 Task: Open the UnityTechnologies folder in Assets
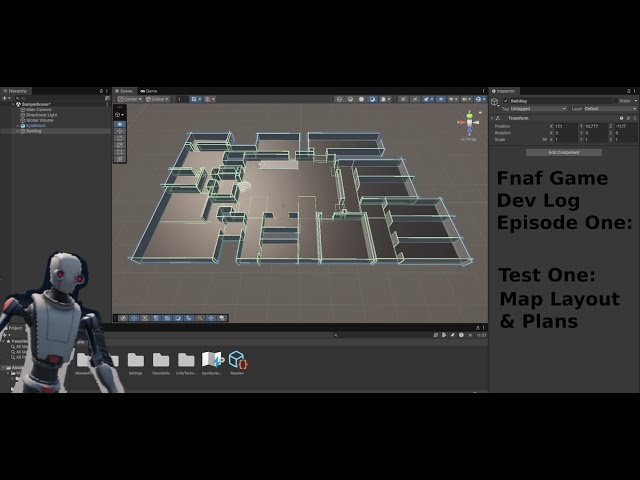[x=186, y=362]
